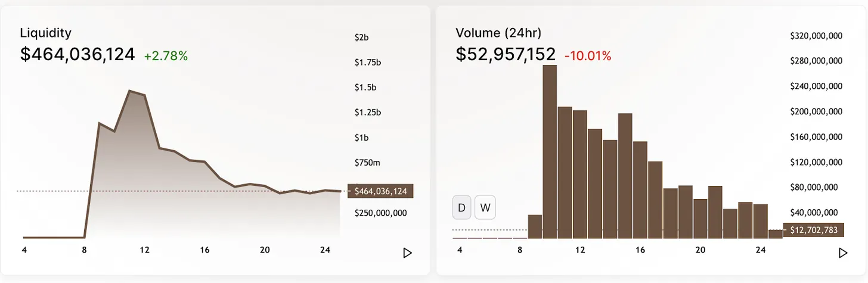The width and height of the screenshot is (868, 283).
Task: Select the large $464,036,124 liquidity headline figure
Action: 77,54
